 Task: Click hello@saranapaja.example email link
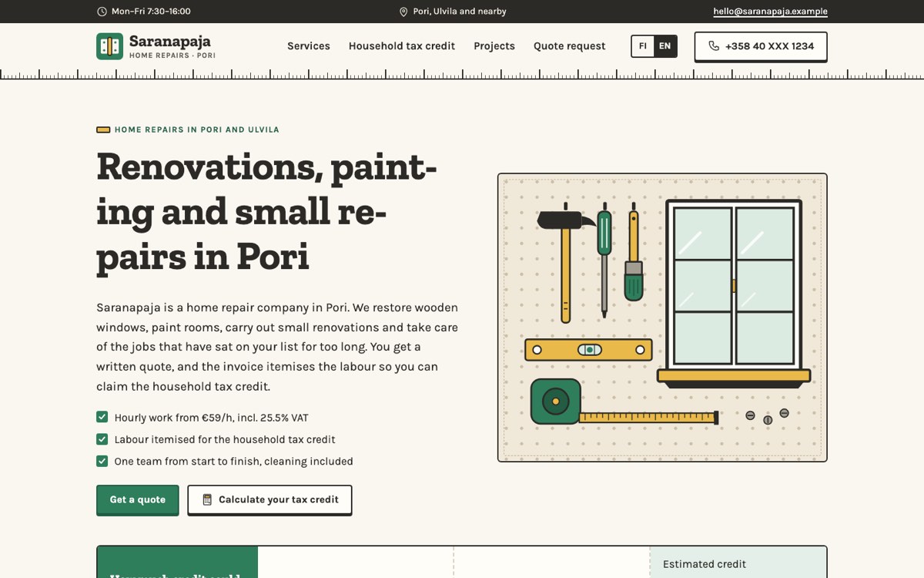click(770, 12)
